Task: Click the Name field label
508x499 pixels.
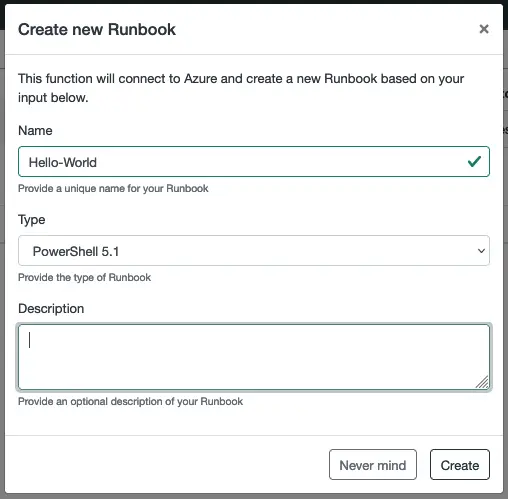Action: click(35, 130)
